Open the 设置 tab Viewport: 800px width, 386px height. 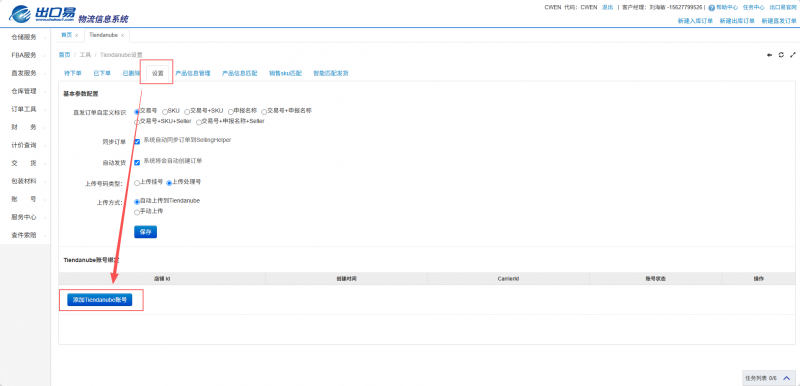(x=158, y=73)
